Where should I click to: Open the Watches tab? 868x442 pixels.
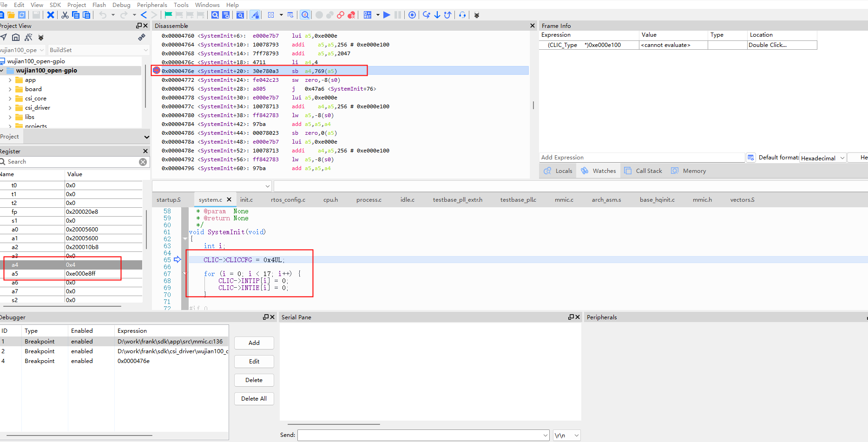598,171
